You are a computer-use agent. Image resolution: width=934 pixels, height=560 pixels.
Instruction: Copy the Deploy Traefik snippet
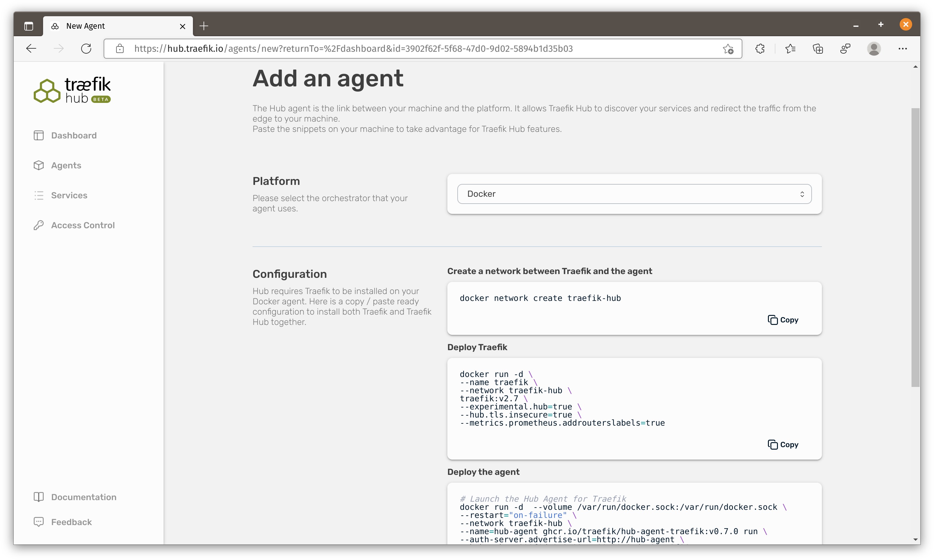783,445
